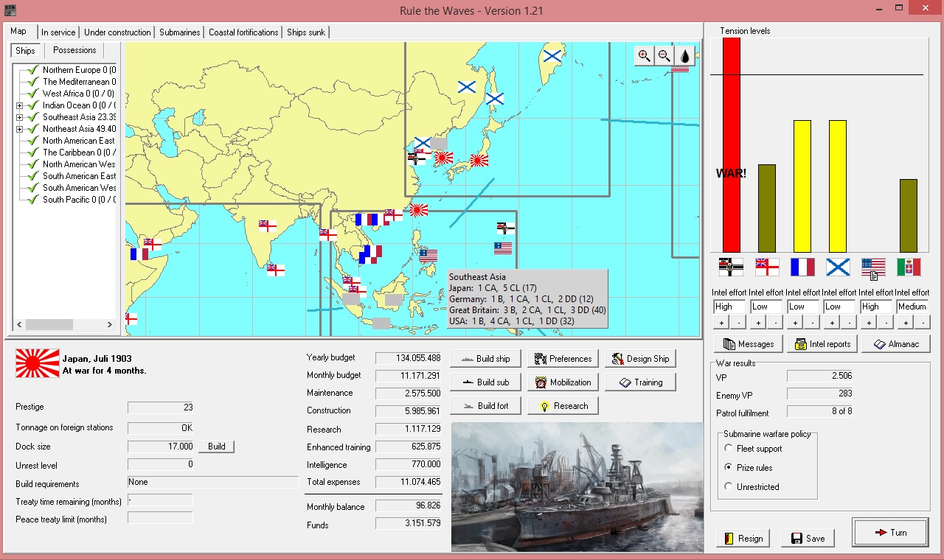Click the harbor battleship painting
Viewport: 944px width, 560px height.
point(577,486)
